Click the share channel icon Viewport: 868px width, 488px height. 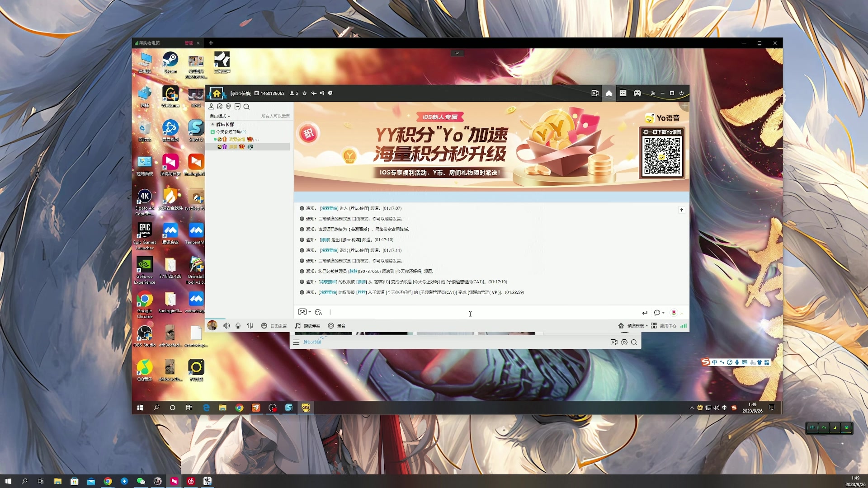point(322,93)
